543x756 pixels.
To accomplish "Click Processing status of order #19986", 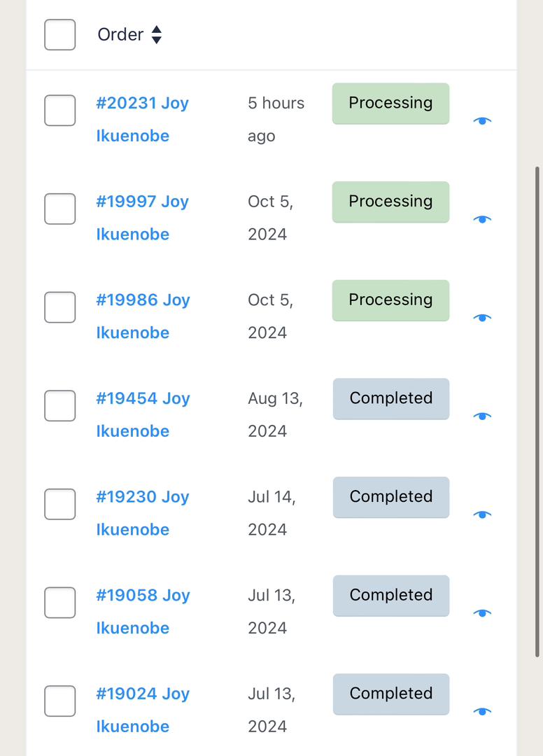I will point(390,300).
